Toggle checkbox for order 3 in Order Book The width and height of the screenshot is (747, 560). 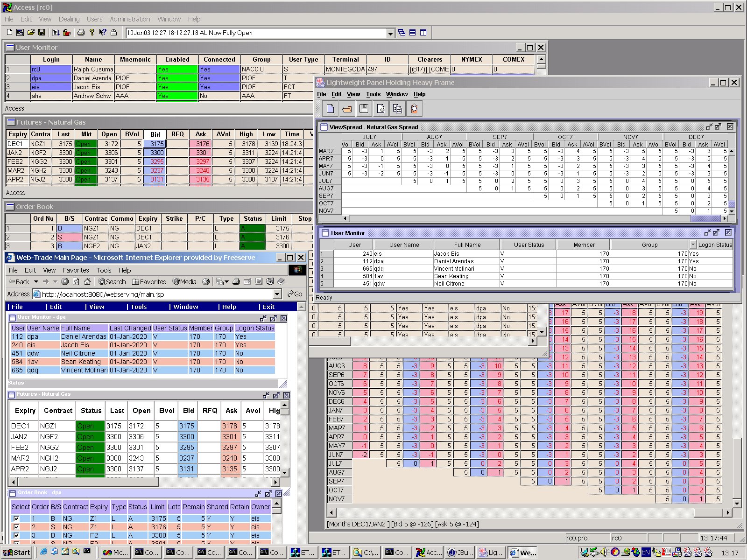click(16, 535)
